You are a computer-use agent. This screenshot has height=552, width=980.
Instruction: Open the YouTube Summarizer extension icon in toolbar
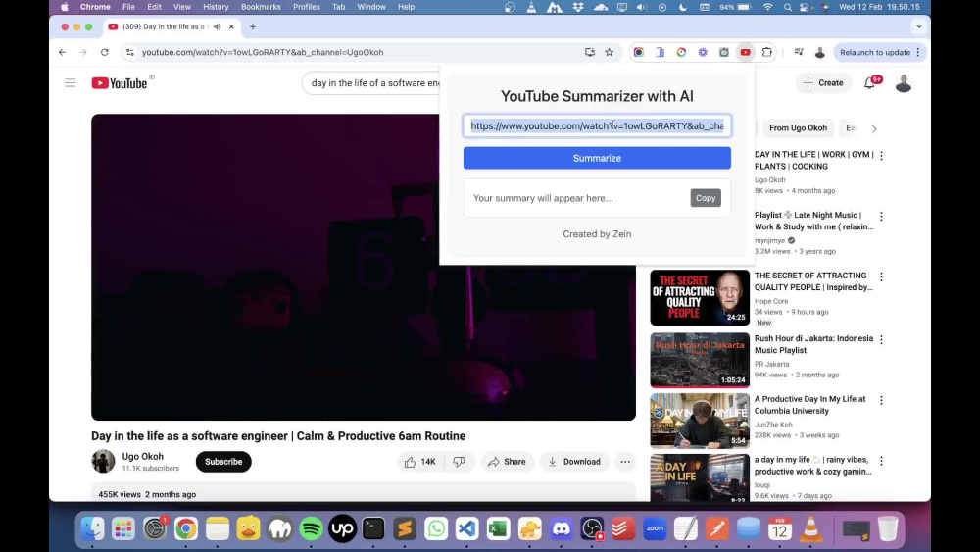pos(745,53)
